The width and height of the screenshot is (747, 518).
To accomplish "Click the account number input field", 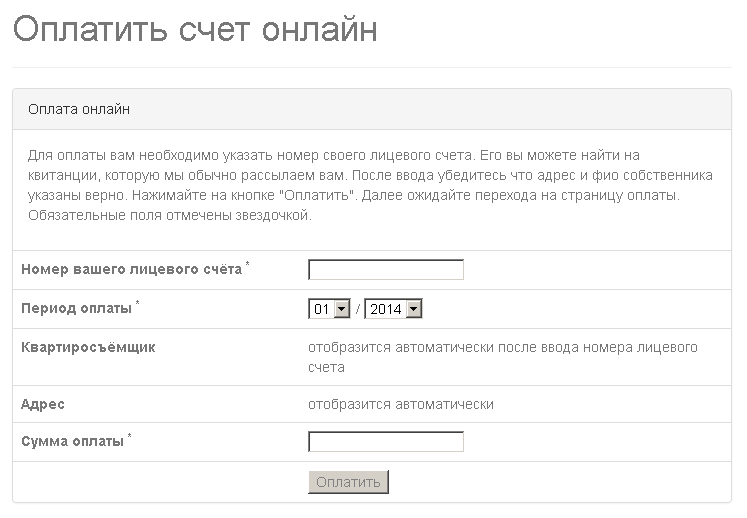I will pyautogui.click(x=386, y=270).
